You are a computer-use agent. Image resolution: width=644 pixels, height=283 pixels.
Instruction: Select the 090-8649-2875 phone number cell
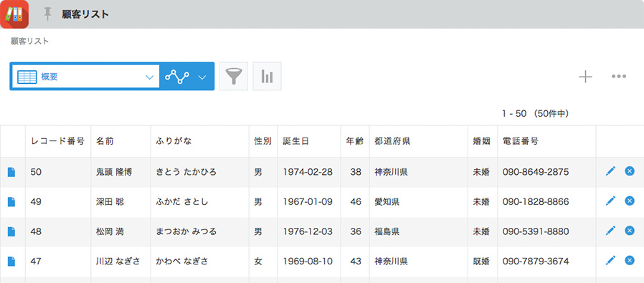coord(536,172)
